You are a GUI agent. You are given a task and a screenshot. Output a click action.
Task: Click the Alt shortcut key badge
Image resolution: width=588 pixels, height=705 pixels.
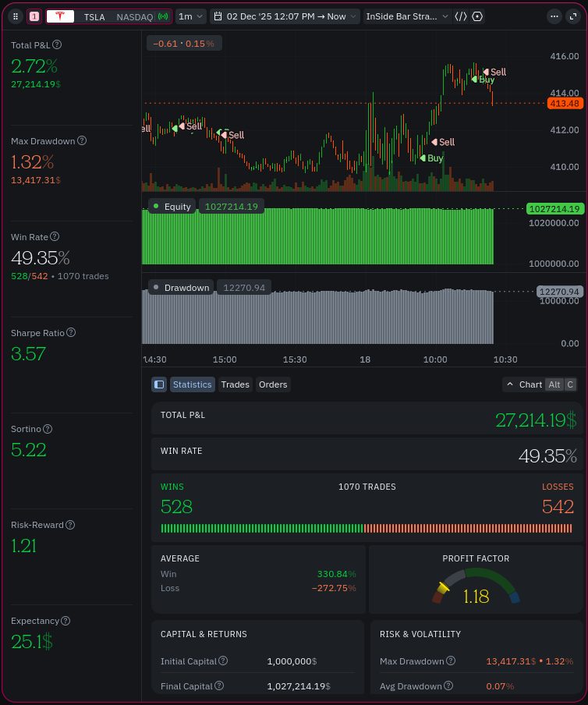554,384
